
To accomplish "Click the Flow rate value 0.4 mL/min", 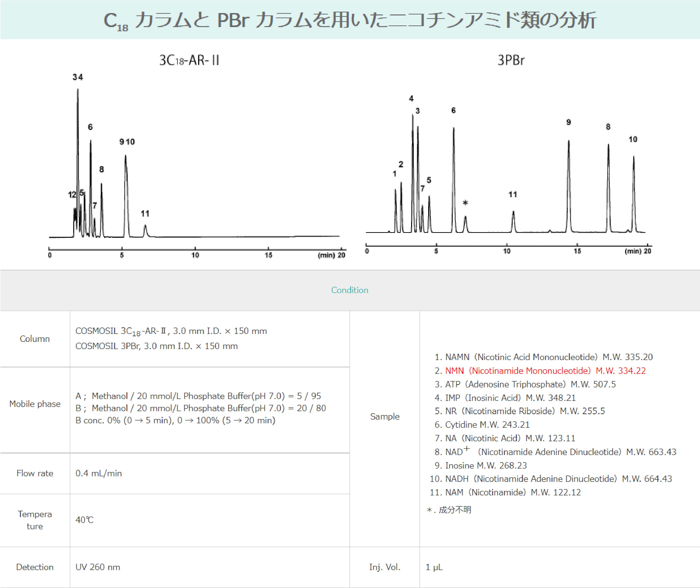I will tap(99, 473).
